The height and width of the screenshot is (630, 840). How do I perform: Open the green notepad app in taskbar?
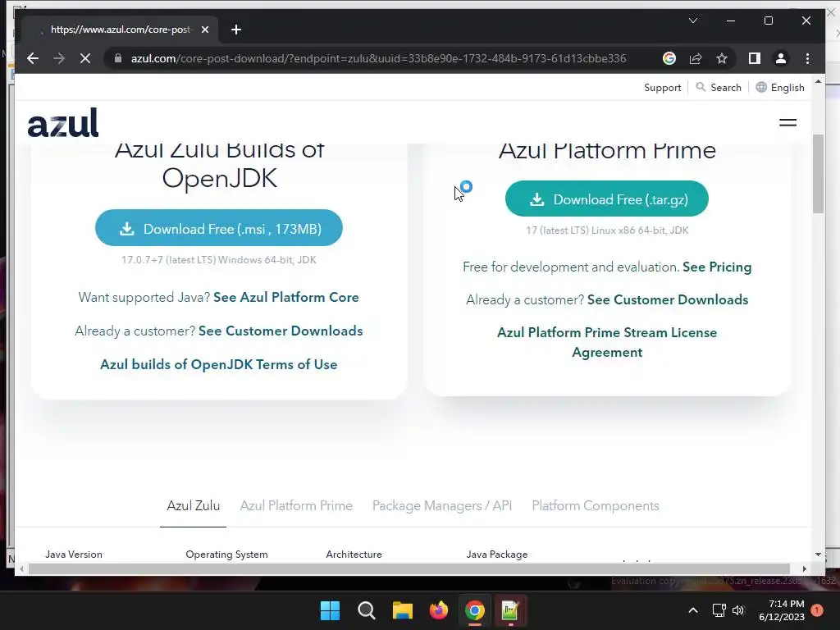pyautogui.click(x=510, y=610)
